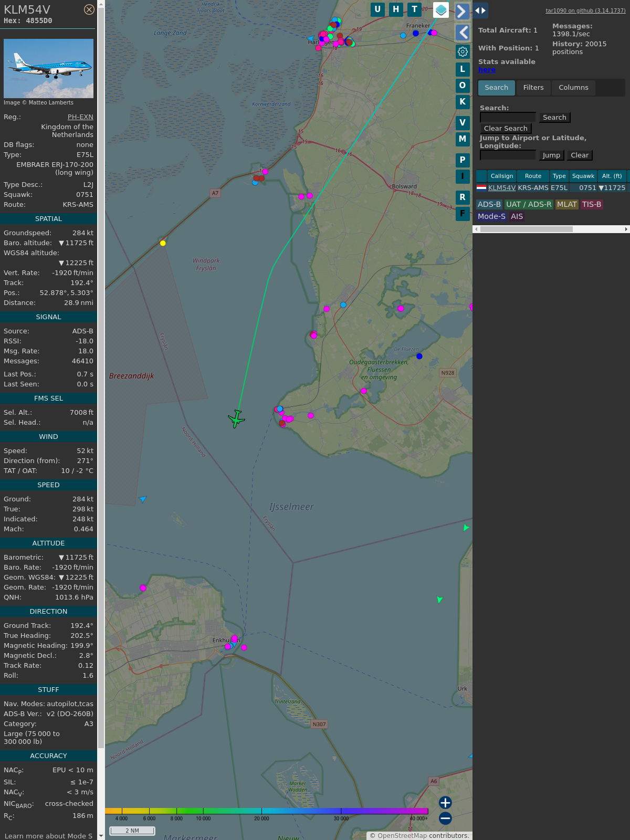This screenshot has height=840, width=630.
Task: Close the KLM54V aircraft info panel
Action: [x=89, y=9]
